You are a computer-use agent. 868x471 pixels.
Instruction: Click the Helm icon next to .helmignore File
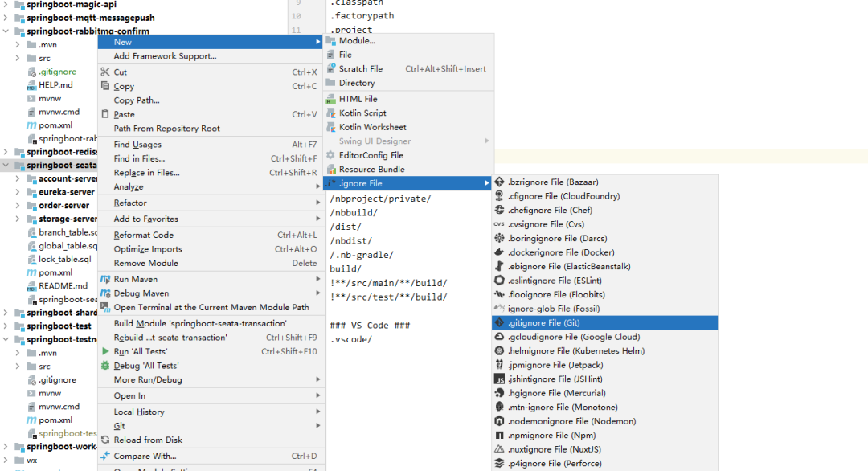click(x=499, y=351)
